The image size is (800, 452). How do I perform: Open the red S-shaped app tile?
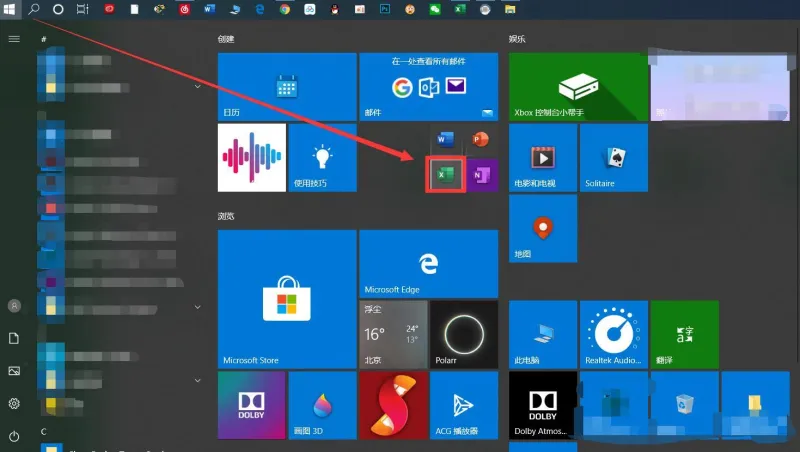click(x=393, y=405)
